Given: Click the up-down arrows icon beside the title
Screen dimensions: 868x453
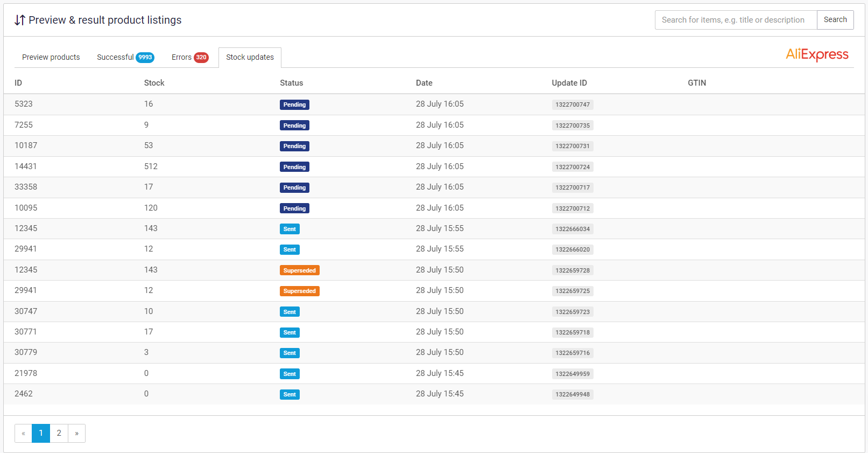Looking at the screenshot, I should click(x=19, y=20).
